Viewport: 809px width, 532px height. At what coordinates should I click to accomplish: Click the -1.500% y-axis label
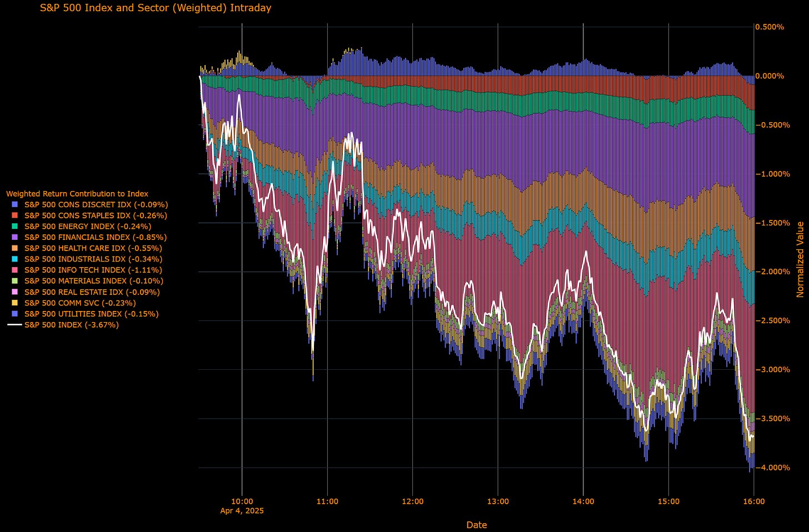(772, 223)
